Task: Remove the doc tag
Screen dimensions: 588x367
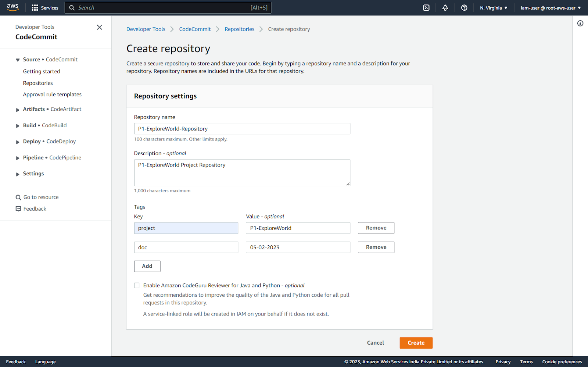Action: point(376,247)
